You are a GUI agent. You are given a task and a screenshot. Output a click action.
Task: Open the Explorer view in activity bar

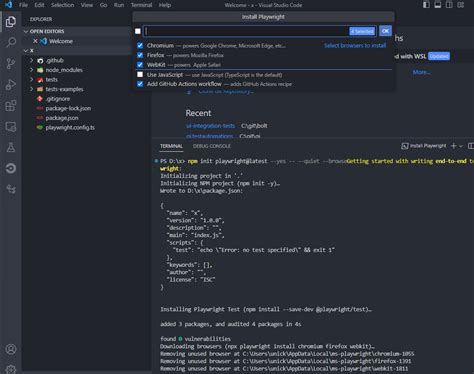click(x=11, y=22)
